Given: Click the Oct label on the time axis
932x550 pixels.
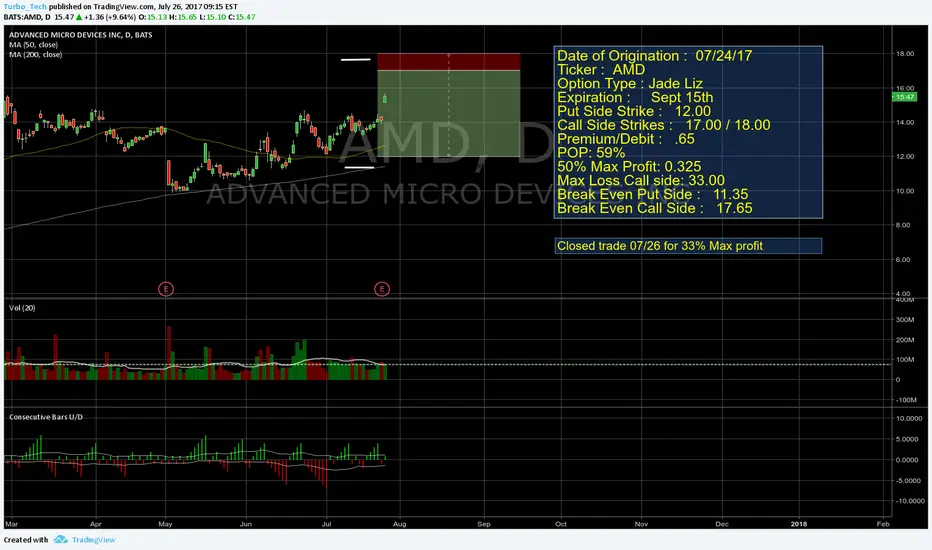Looking at the screenshot, I should (x=561, y=524).
